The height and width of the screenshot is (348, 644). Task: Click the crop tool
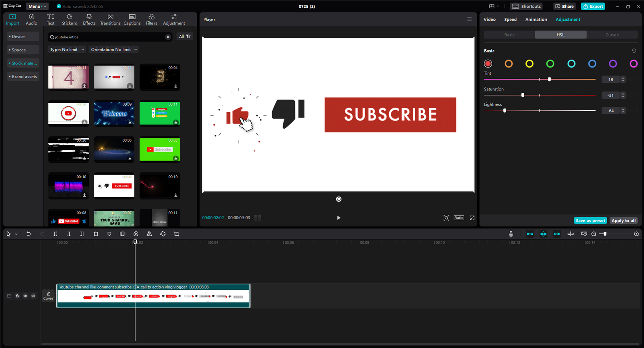tap(176, 234)
